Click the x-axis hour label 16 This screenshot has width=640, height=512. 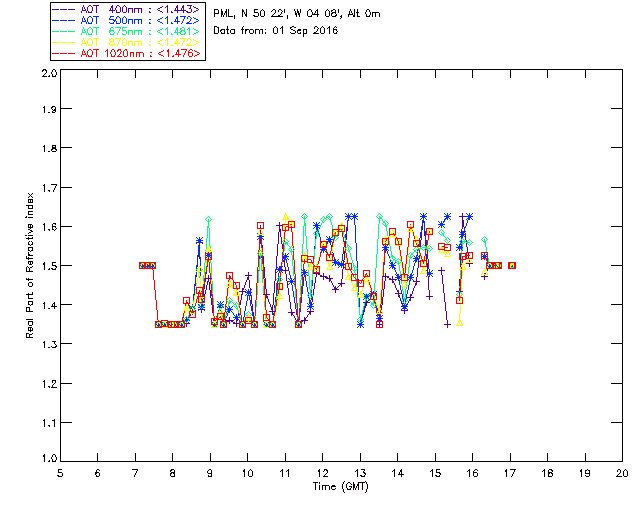click(472, 473)
